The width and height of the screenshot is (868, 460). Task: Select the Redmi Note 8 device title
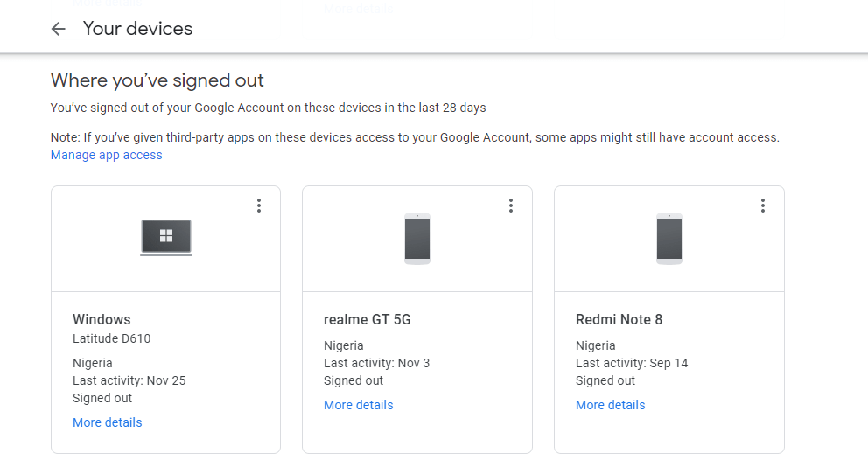pyautogui.click(x=619, y=319)
